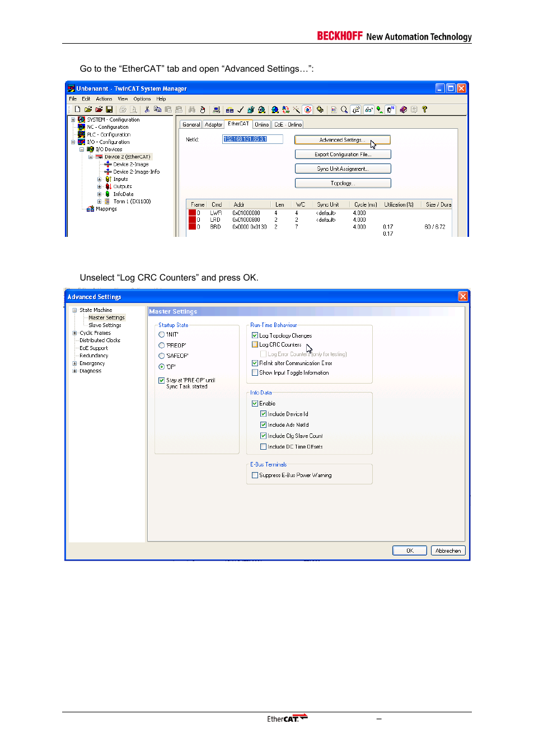Click red frame marker in LWR row
This screenshot has height=756, width=534.
[x=192, y=213]
